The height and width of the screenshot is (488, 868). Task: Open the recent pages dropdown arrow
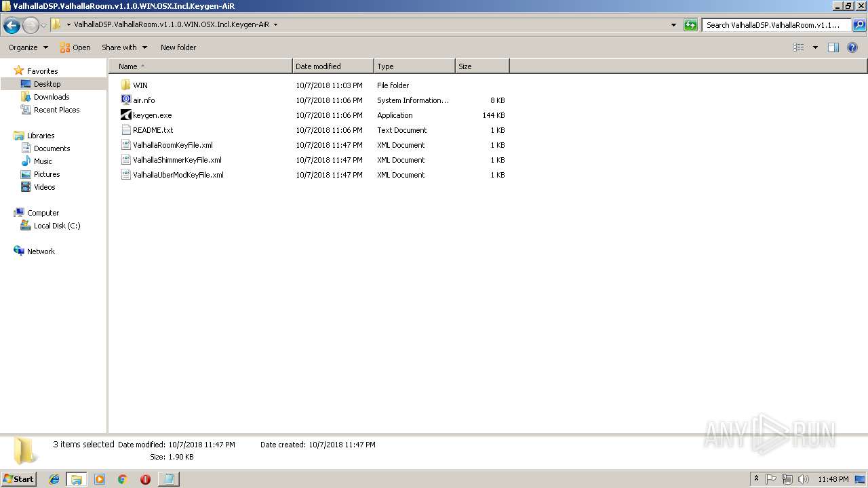pyautogui.click(x=43, y=25)
